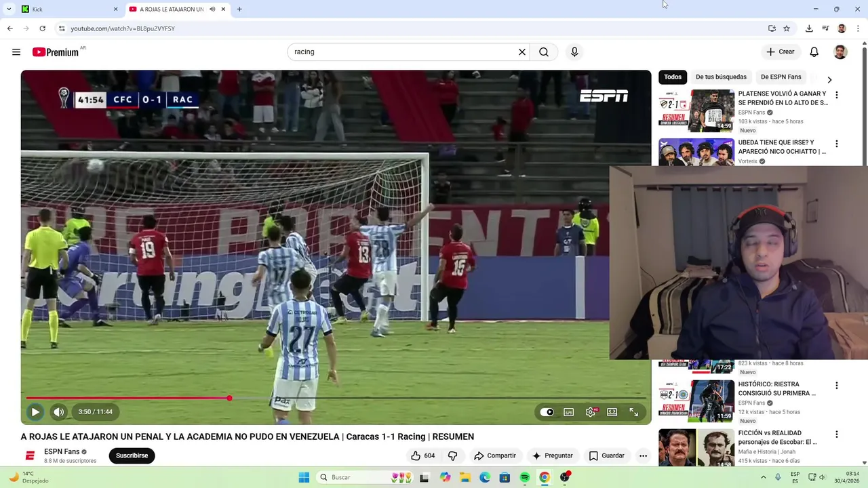Click the magnifier search button
Image resolution: width=868 pixels, height=488 pixels.
pos(544,52)
